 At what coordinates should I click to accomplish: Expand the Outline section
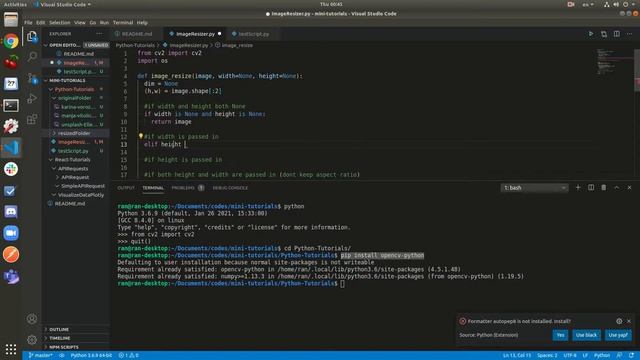tap(59, 329)
